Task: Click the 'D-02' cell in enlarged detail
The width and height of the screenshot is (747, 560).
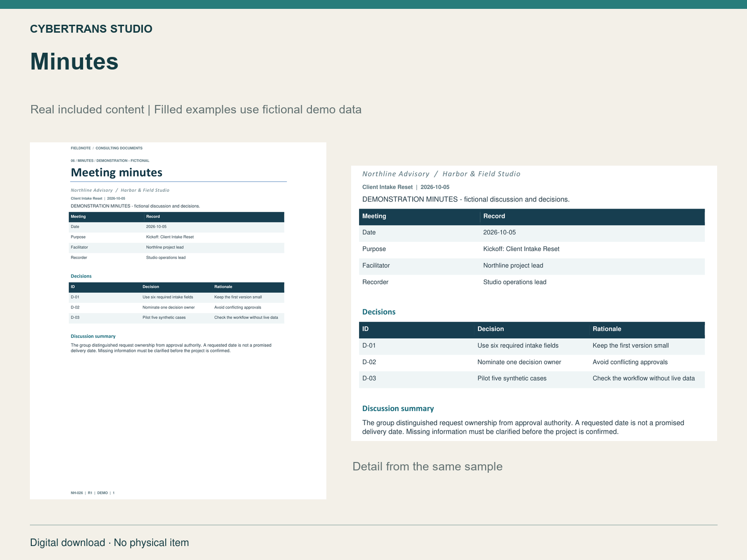Action: (x=369, y=362)
